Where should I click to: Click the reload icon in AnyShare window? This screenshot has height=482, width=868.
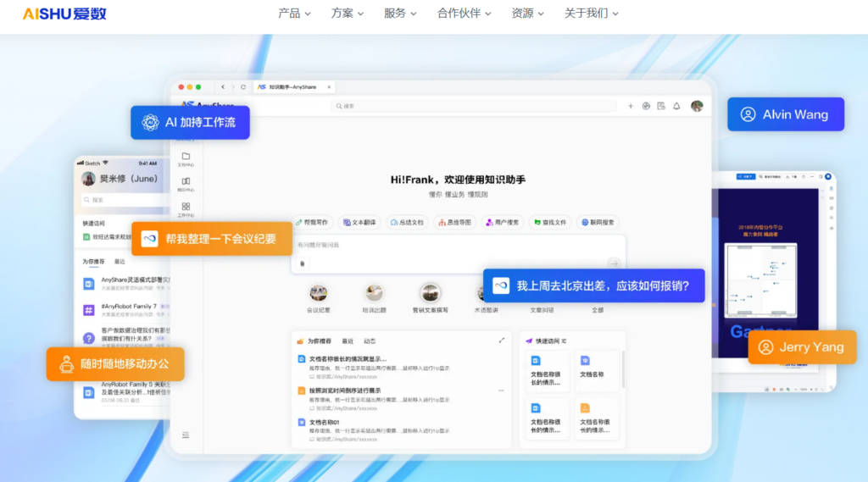pos(243,87)
